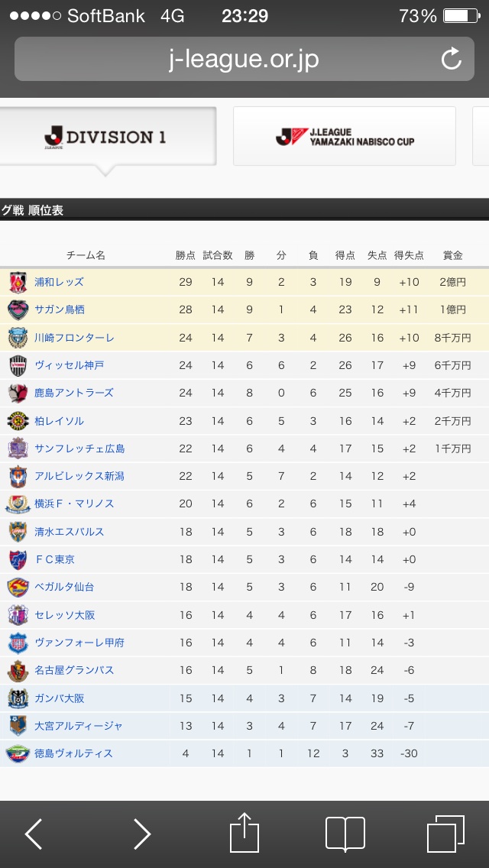
Task: Open the 川崎フロンターレ team link
Action: tap(74, 338)
